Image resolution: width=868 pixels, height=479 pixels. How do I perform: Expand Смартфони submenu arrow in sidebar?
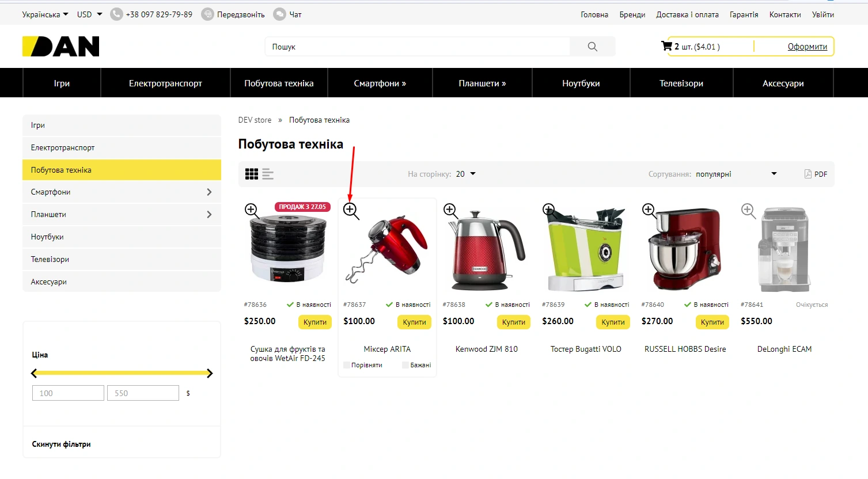[x=209, y=192]
